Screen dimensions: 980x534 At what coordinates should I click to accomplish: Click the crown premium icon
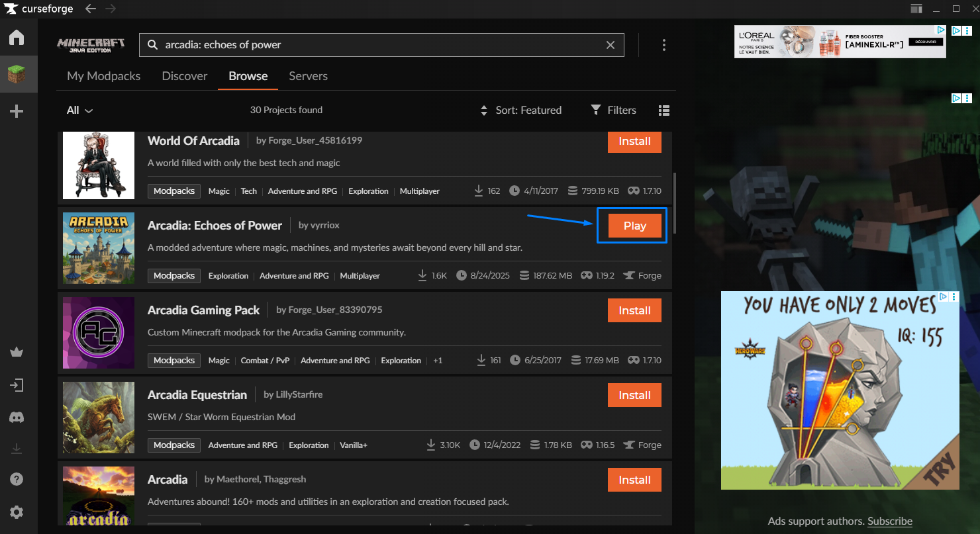click(x=17, y=352)
